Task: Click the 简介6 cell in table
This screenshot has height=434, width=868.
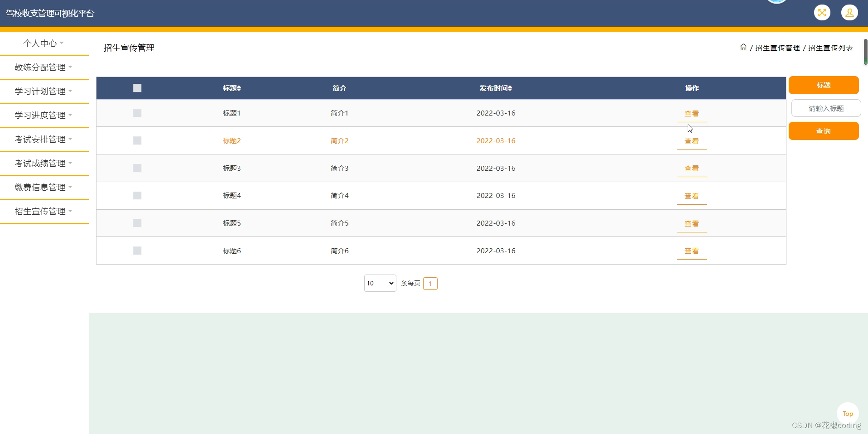Action: pos(339,251)
